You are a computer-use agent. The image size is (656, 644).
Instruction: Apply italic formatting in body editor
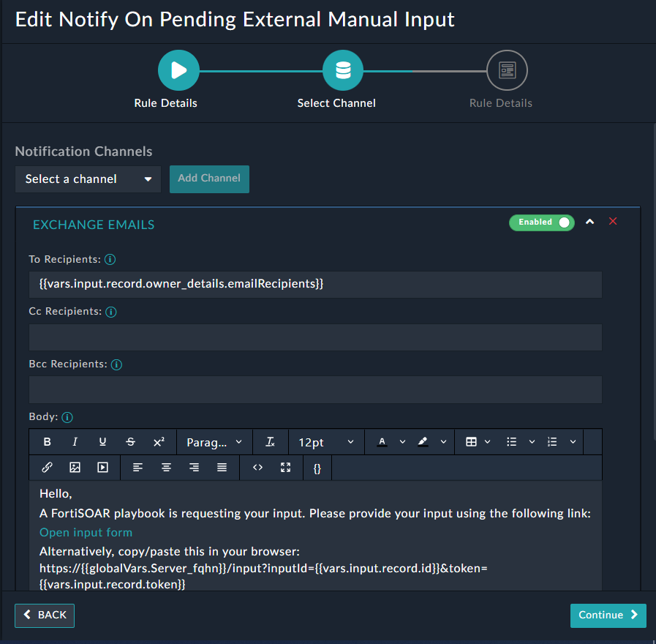click(75, 442)
